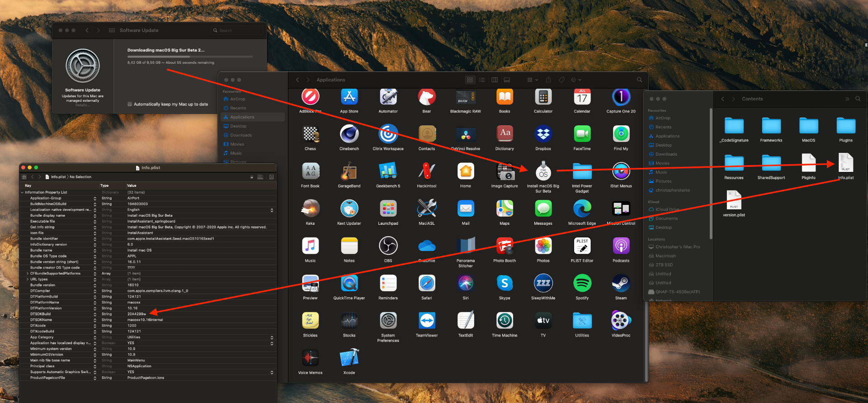This screenshot has height=403, width=868.
Task: Launch the Xcode app icon
Action: (349, 358)
